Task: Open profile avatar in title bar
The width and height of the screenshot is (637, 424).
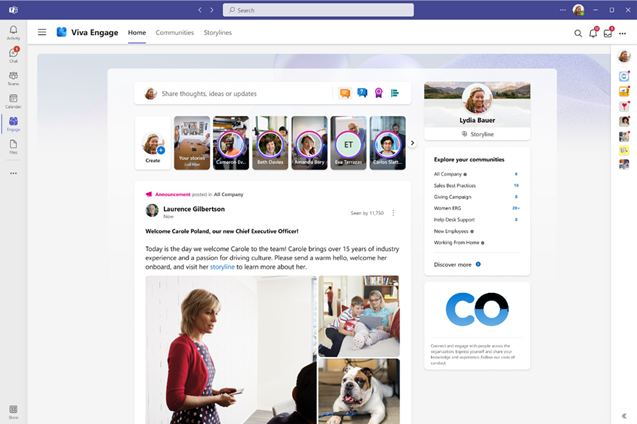Action: 578,10
